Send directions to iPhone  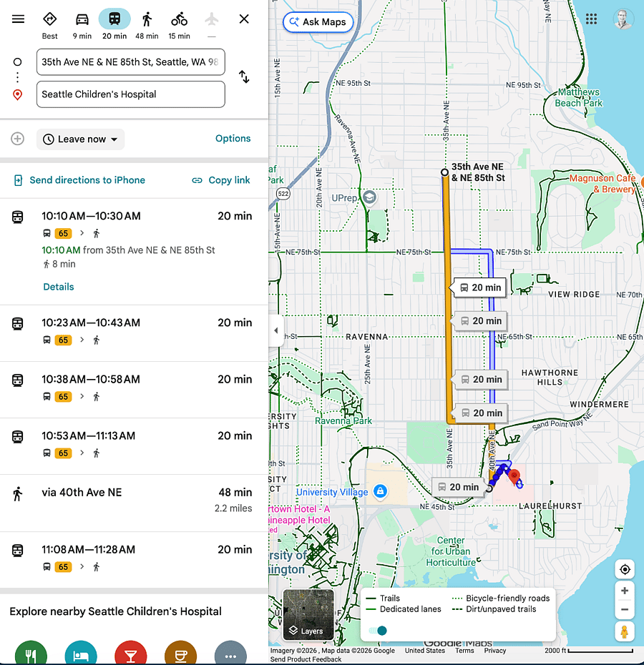coord(79,180)
